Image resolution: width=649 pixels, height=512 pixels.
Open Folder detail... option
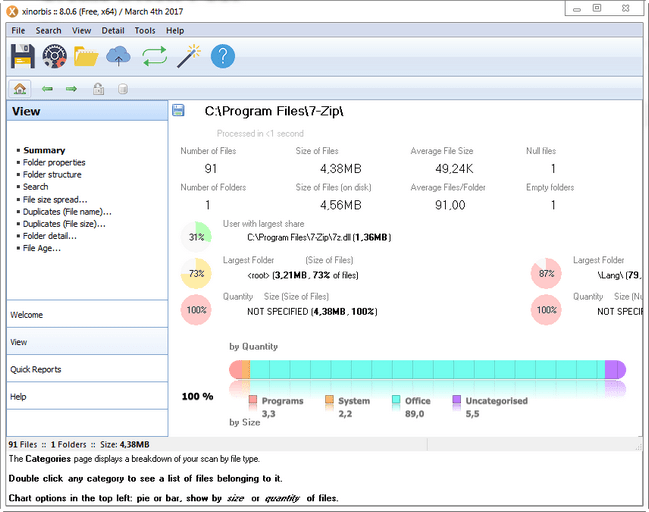coord(50,236)
